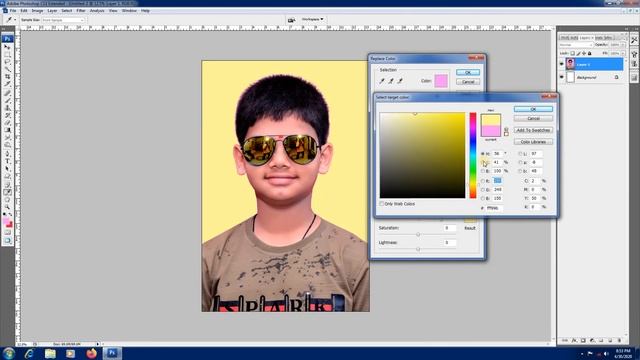This screenshot has width=640, height=360.
Task: Click the web-safe color cube icon
Action: pyautogui.click(x=506, y=129)
